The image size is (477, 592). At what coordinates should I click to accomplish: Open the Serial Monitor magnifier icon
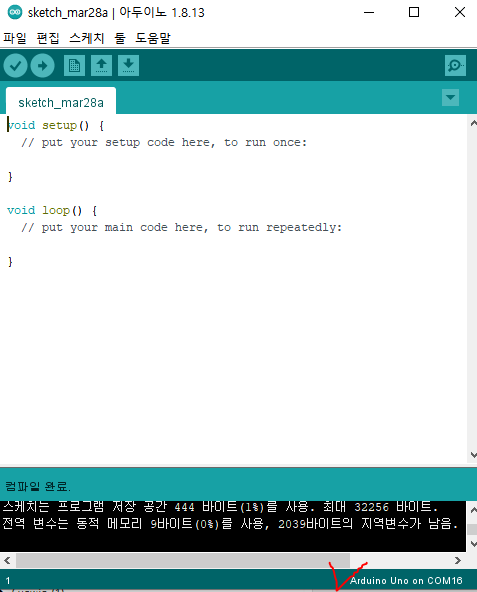pyautogui.click(x=455, y=66)
